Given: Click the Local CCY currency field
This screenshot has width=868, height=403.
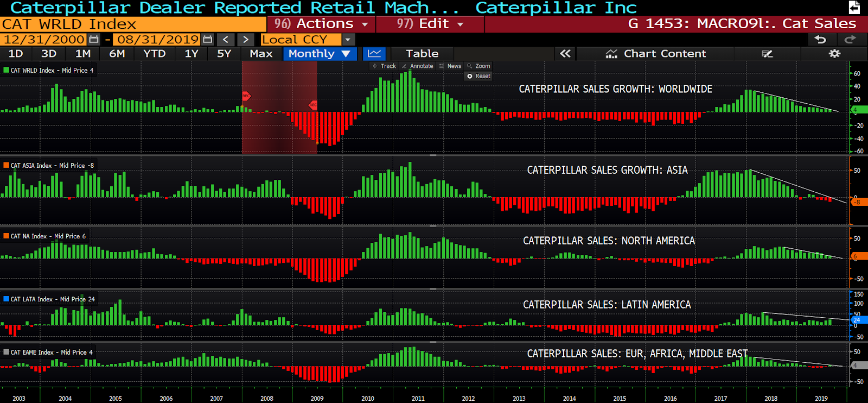Looking at the screenshot, I should pyautogui.click(x=301, y=40).
